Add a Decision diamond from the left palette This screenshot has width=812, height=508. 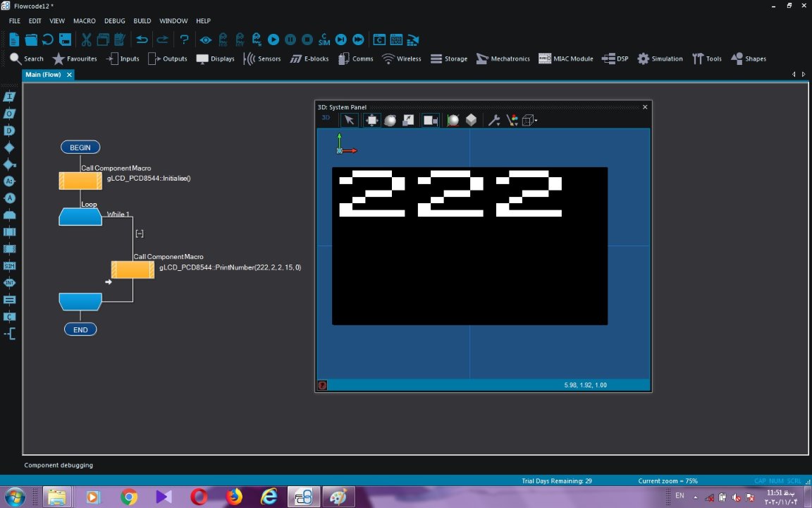point(9,147)
